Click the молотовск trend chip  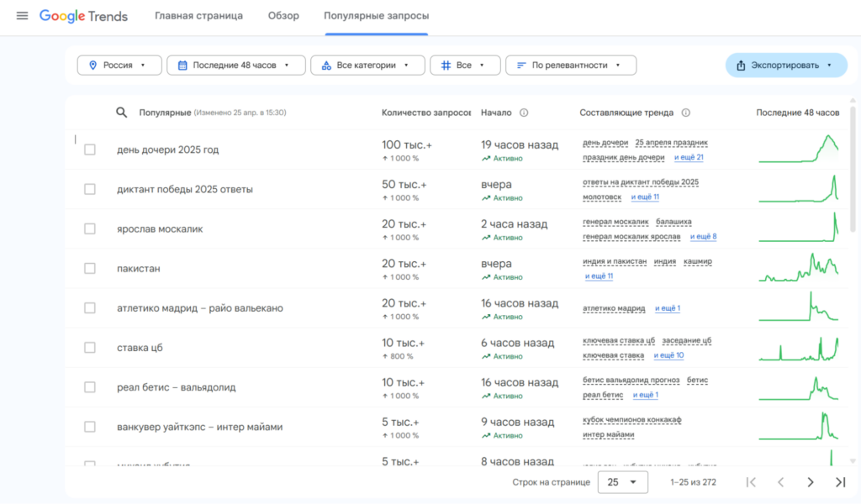pyautogui.click(x=602, y=197)
